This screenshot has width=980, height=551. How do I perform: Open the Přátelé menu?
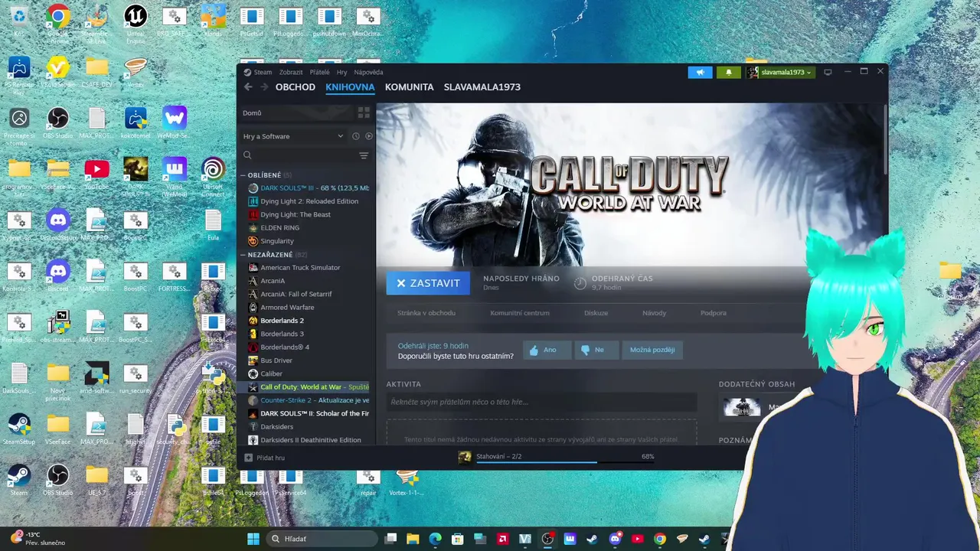click(320, 72)
